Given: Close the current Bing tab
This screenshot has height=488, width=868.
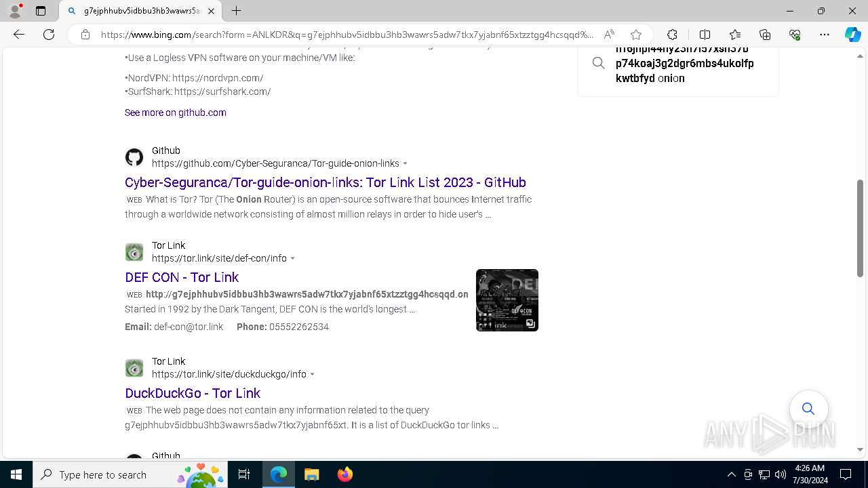Looking at the screenshot, I should click(x=211, y=11).
